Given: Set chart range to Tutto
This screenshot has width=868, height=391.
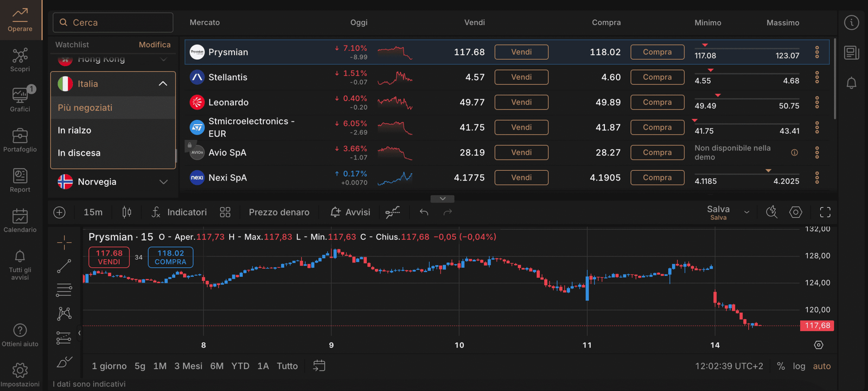Looking at the screenshot, I should (x=288, y=366).
